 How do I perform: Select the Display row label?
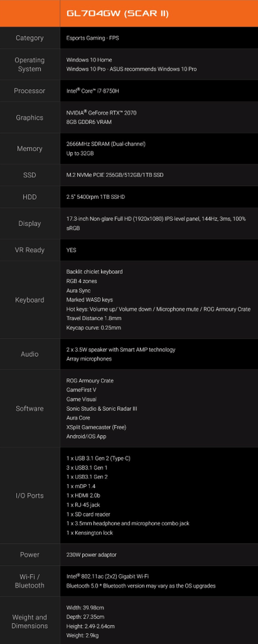pyautogui.click(x=30, y=223)
